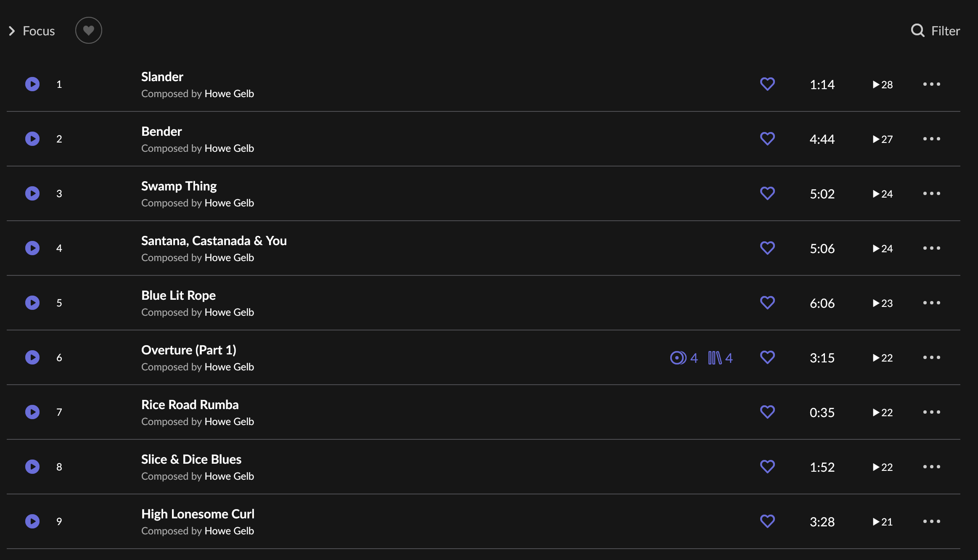Open more options for Blue Lit Rope
Screen dimensions: 978x560
[x=931, y=303]
